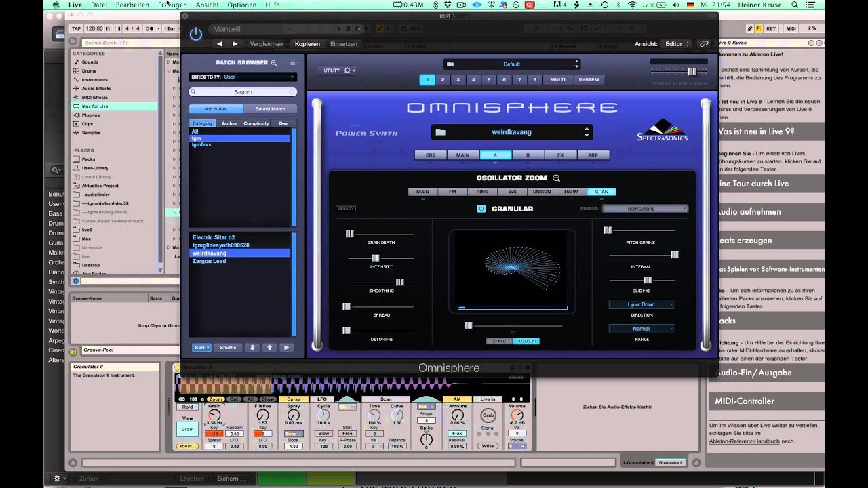The height and width of the screenshot is (488, 868).
Task: Select the Attributes browser mode
Action: coord(216,109)
